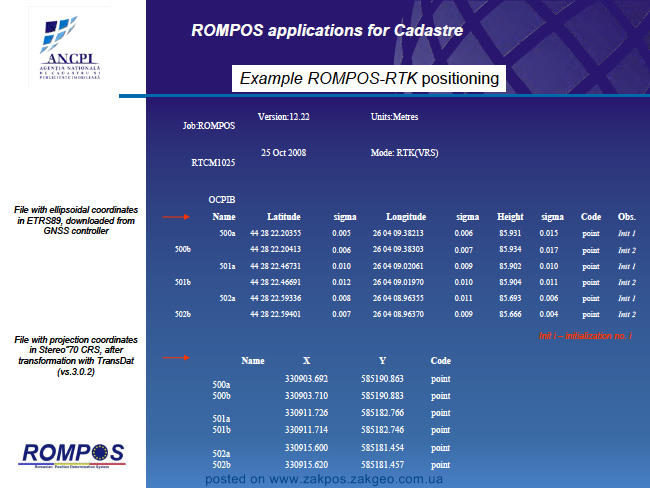Click the red arrow beside ellipsoidal coordinates note
Viewport: 650px width, 488px height.
[176, 217]
